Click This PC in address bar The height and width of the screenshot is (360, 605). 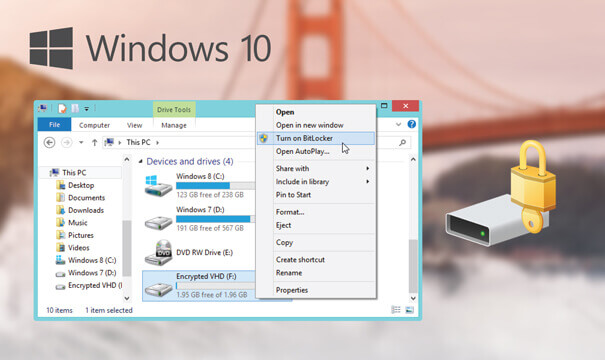click(139, 142)
